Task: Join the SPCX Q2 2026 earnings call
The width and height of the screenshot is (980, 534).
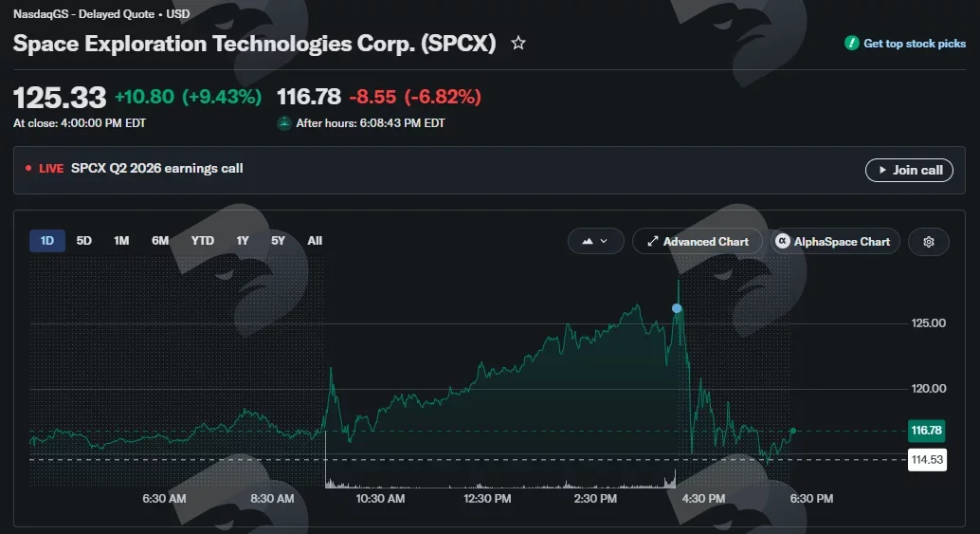Action: point(909,170)
